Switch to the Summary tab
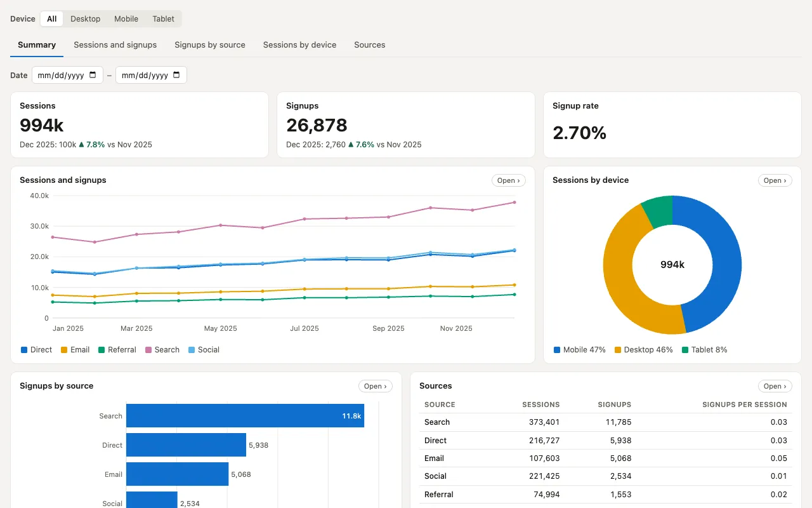 click(x=37, y=45)
